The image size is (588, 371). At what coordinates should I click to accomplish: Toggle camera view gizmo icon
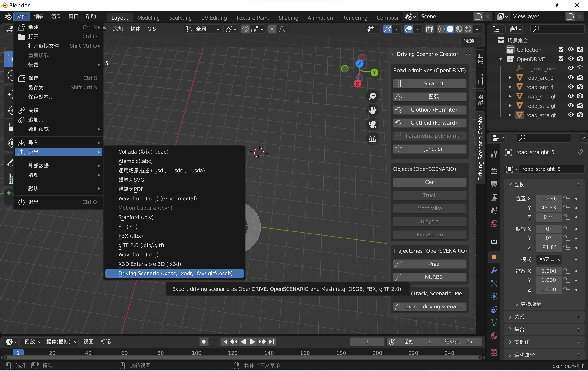(372, 124)
